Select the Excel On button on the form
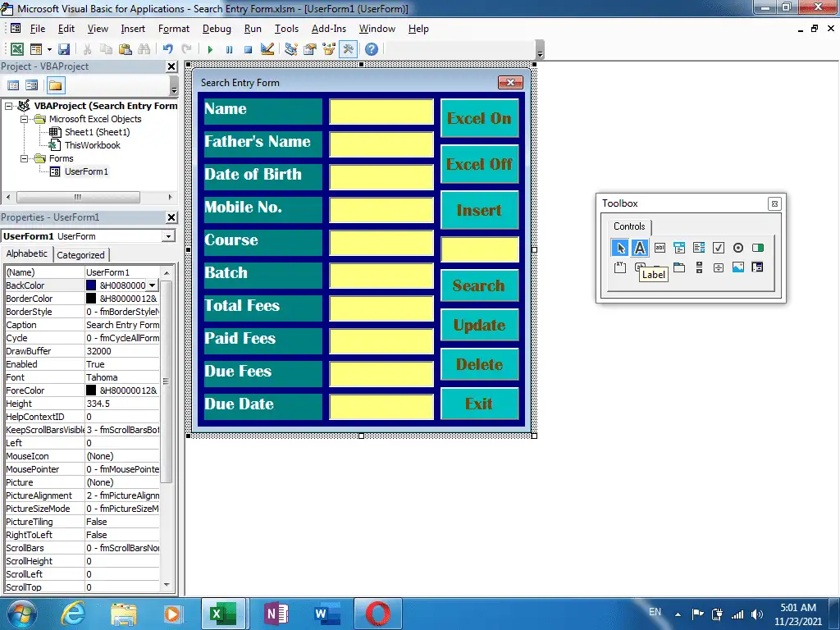 479,118
